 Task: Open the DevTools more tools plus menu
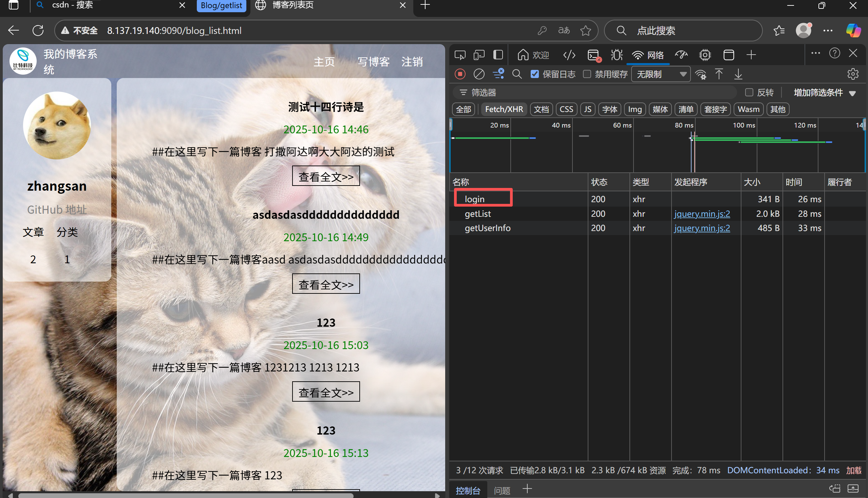tap(751, 55)
